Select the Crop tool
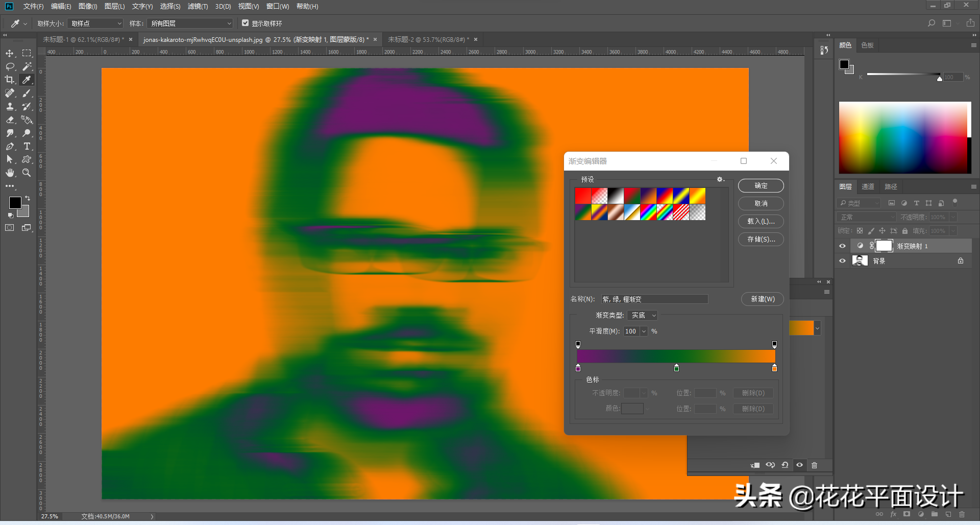This screenshot has height=525, width=980. coord(10,80)
